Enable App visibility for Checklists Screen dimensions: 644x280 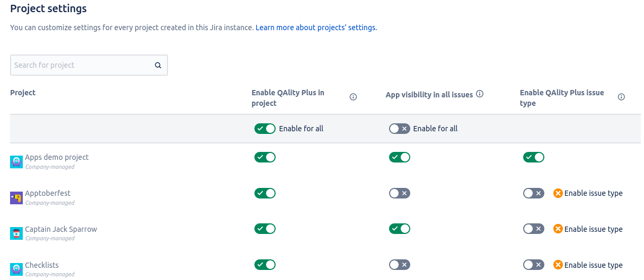point(400,265)
